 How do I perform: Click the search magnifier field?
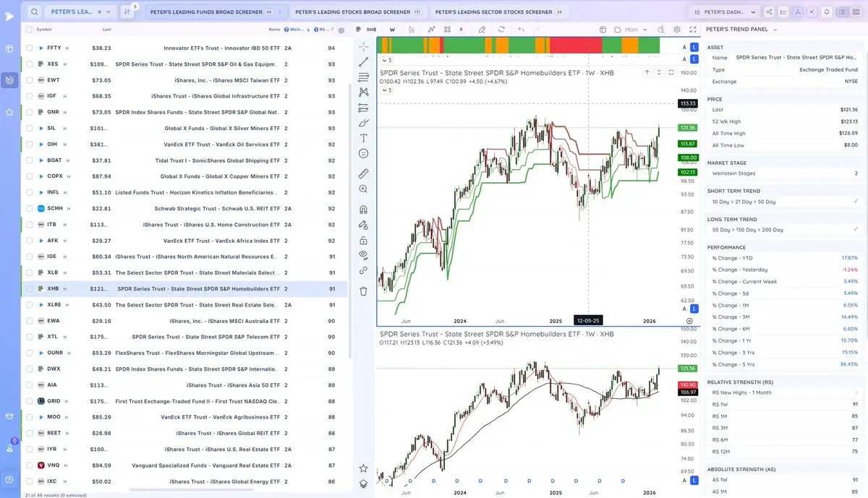[34, 12]
